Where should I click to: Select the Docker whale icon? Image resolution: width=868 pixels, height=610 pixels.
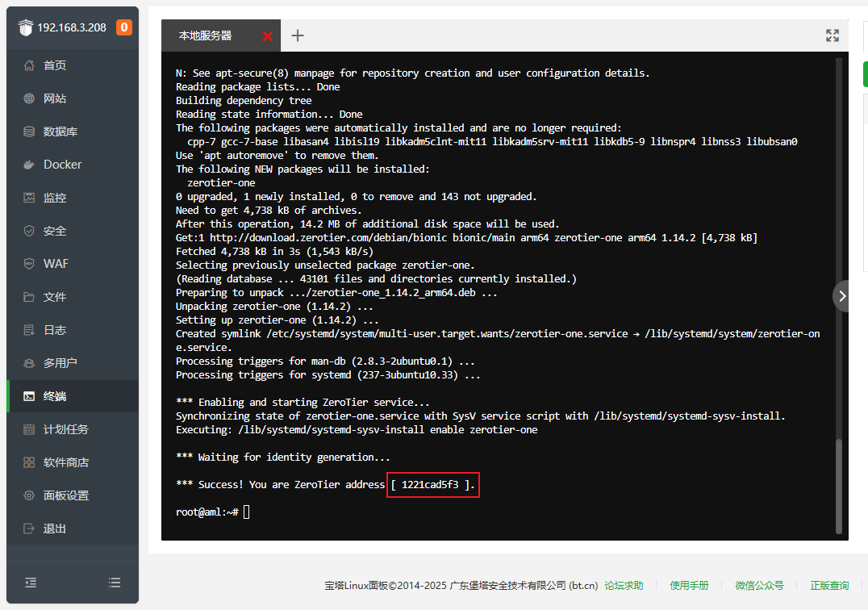click(29, 165)
